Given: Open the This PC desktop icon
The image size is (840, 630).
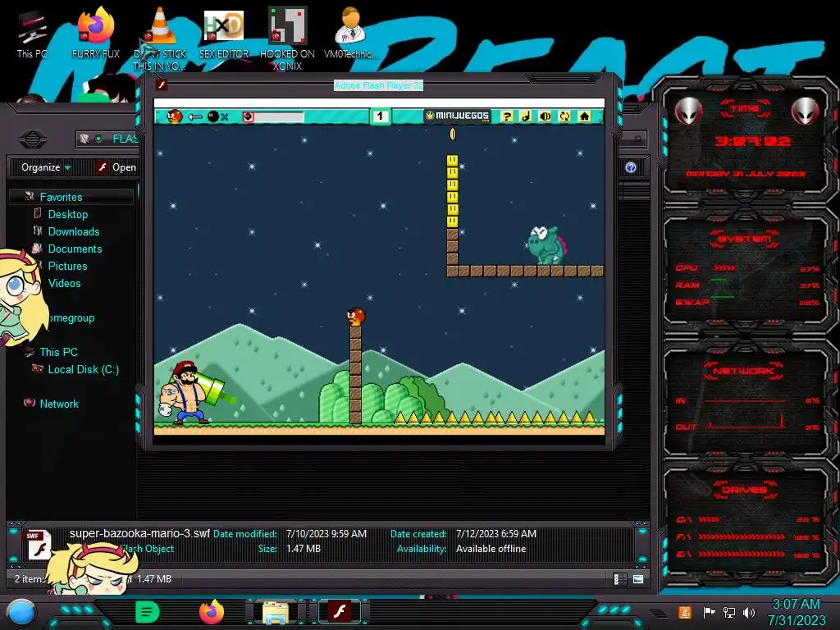Looking at the screenshot, I should click(x=32, y=34).
